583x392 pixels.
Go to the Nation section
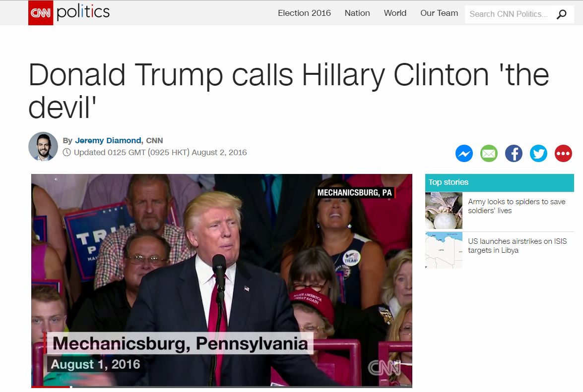click(x=357, y=13)
